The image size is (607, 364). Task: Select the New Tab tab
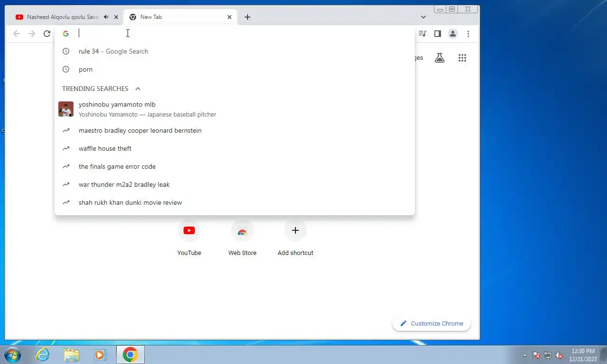(x=180, y=17)
